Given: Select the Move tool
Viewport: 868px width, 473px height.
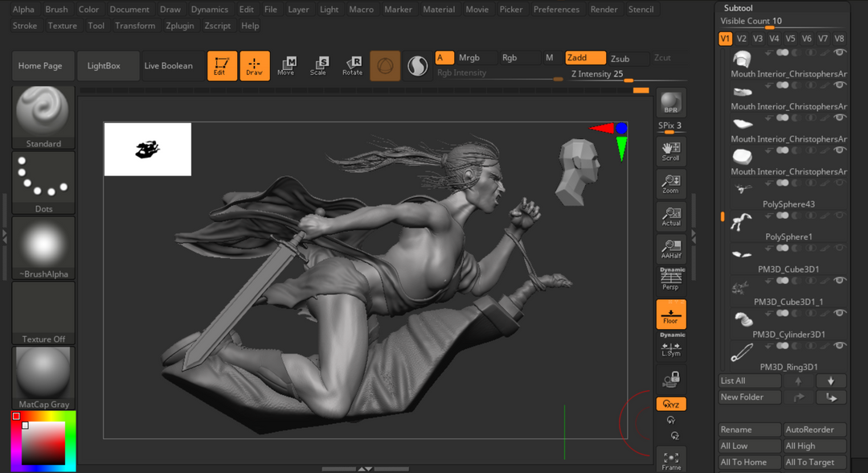Looking at the screenshot, I should pos(286,66).
